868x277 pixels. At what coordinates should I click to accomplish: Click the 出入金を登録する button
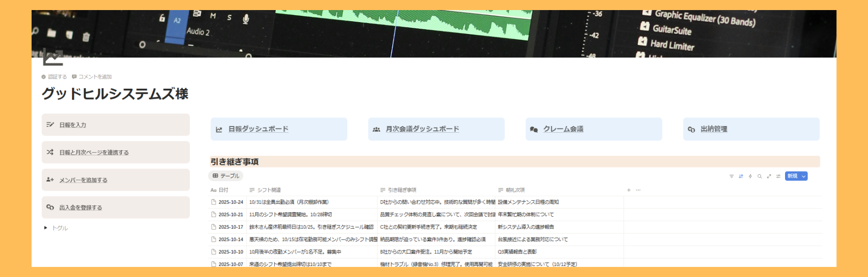pyautogui.click(x=116, y=208)
